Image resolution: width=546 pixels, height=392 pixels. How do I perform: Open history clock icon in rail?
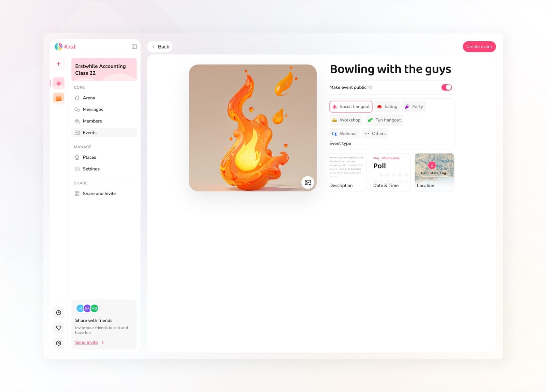click(x=59, y=313)
